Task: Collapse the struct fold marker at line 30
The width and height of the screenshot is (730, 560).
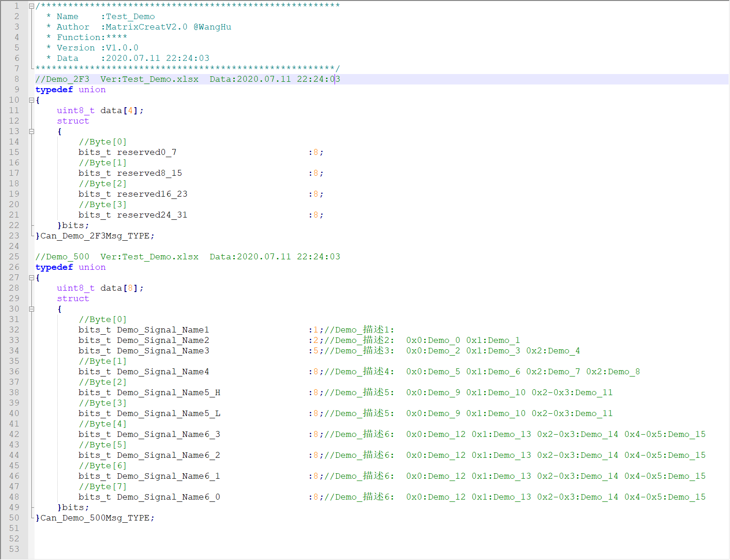Action: tap(31, 309)
